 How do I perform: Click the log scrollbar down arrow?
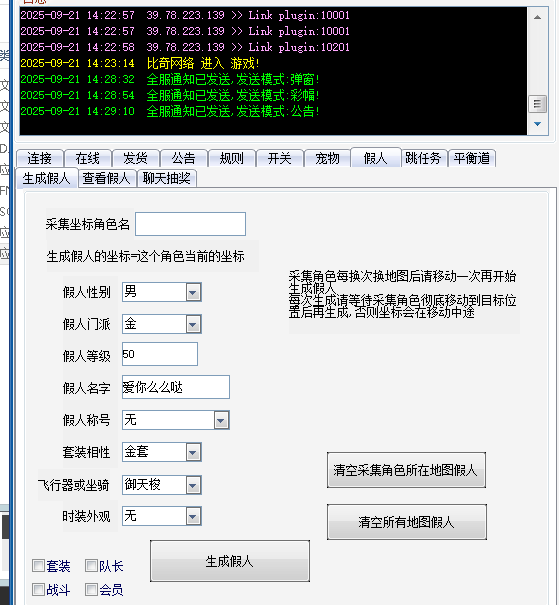[x=537, y=124]
